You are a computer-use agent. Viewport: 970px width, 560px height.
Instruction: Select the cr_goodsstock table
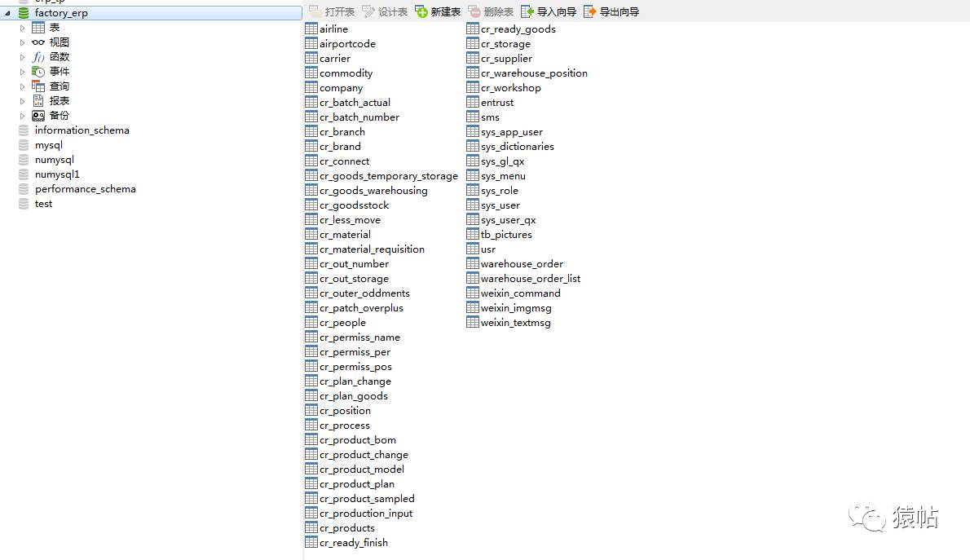(x=354, y=205)
